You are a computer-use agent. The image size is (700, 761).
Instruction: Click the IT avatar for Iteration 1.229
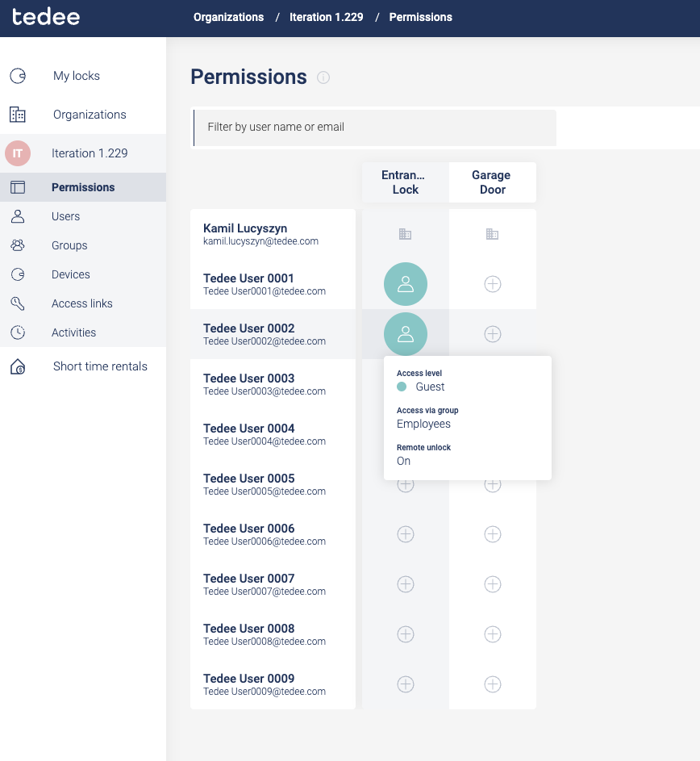(x=18, y=153)
